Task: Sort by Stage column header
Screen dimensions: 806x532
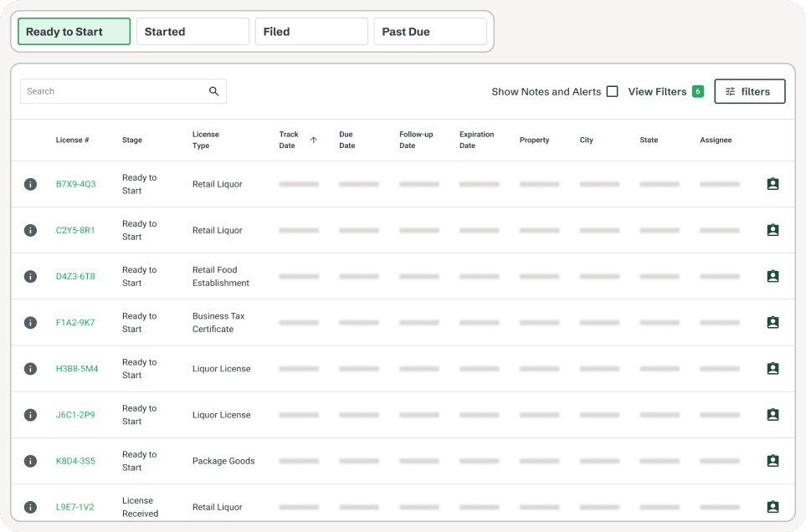Action: tap(132, 141)
